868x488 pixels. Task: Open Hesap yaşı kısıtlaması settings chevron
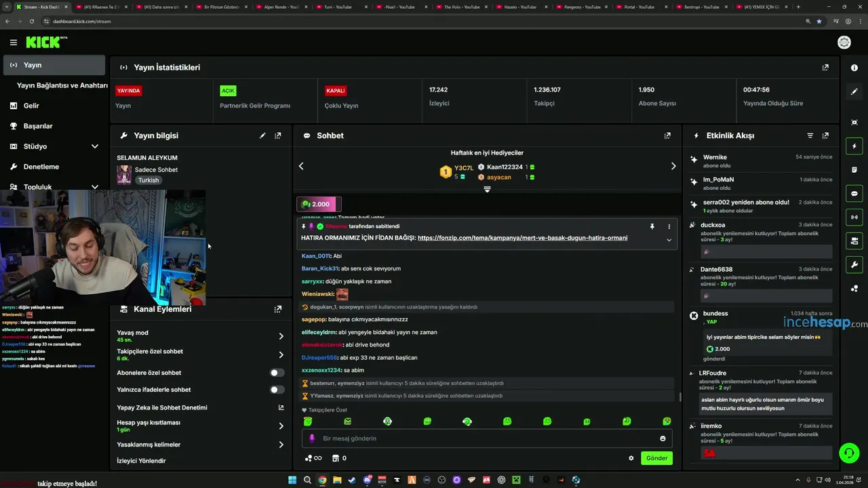[281, 426]
